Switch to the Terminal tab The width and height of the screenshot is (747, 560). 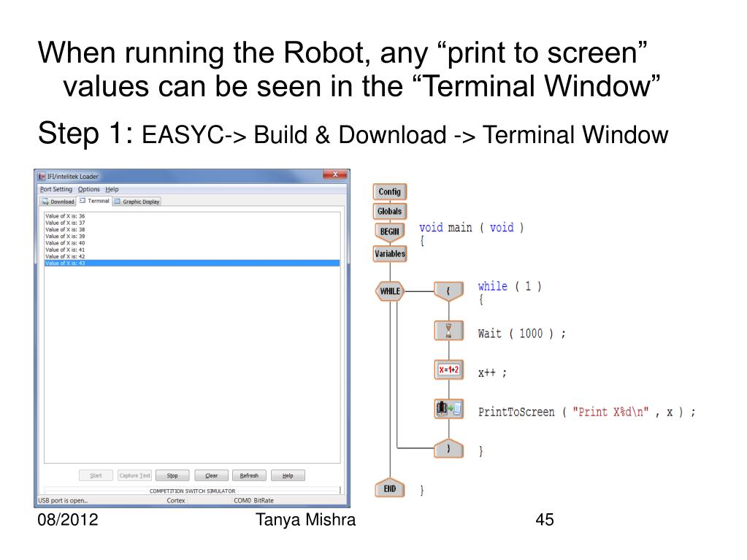tap(94, 201)
